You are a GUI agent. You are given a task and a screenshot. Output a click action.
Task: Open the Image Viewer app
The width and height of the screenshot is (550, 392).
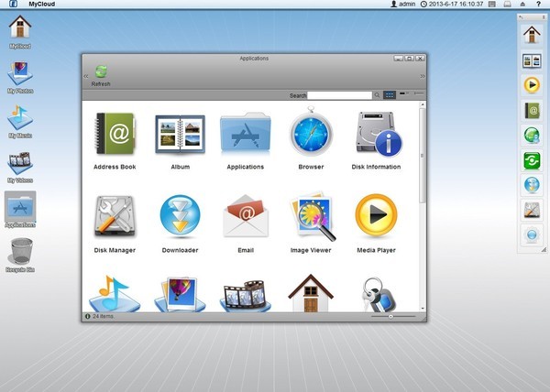coord(311,218)
